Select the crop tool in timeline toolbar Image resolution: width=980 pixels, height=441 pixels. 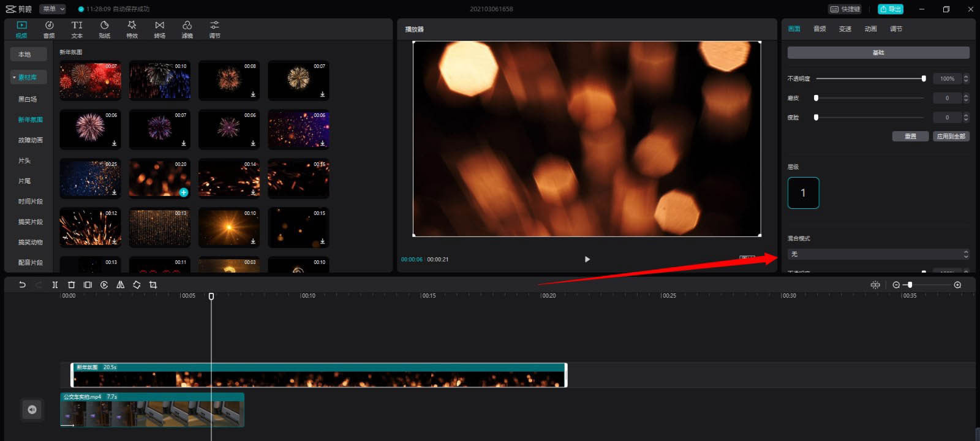point(153,285)
